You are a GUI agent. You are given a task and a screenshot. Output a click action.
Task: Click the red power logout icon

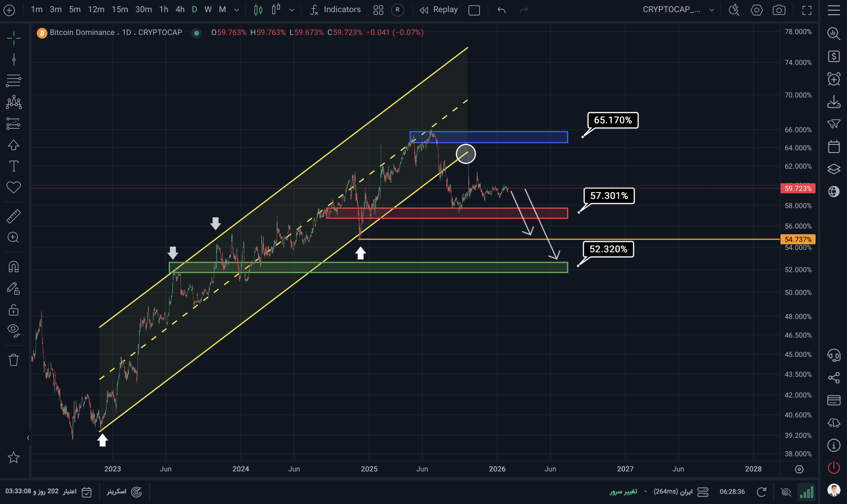click(x=834, y=468)
